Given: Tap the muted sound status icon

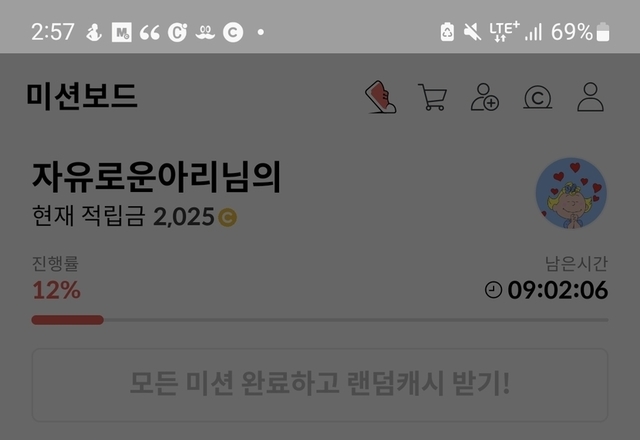Looking at the screenshot, I should pos(472,32).
